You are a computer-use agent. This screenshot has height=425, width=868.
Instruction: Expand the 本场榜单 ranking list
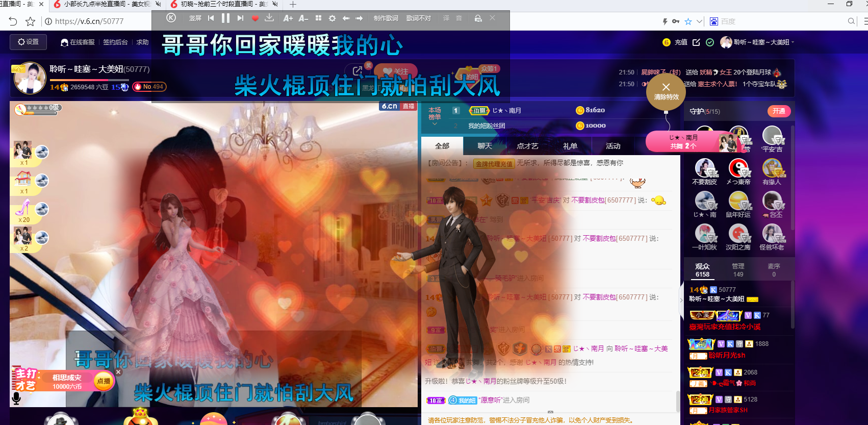(435, 116)
